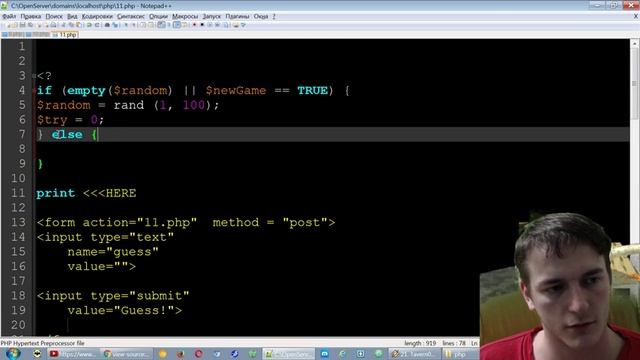Click the Replace toolbar icon

pos(115,25)
